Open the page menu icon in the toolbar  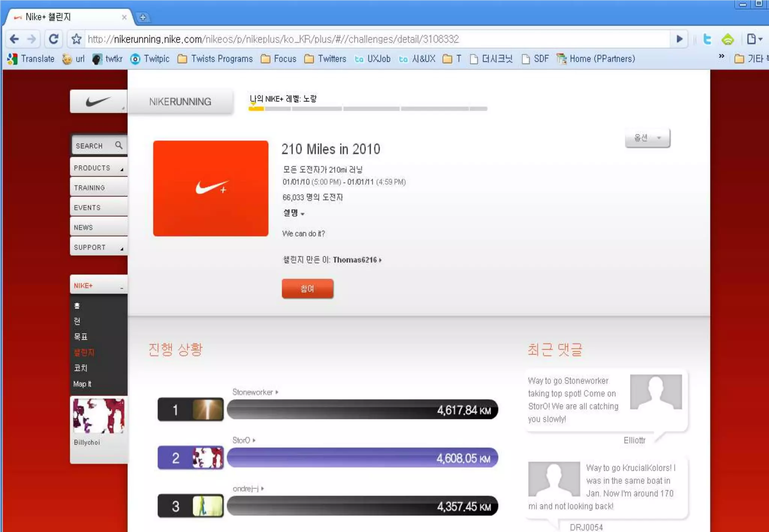[x=754, y=39]
